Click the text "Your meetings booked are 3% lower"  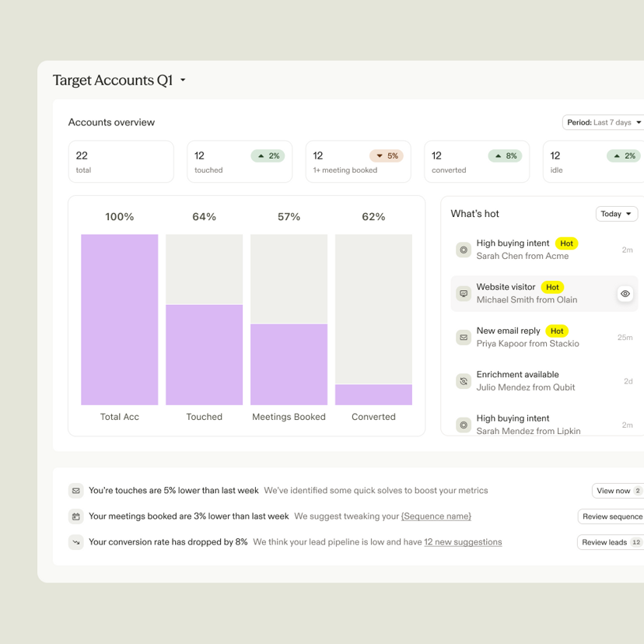[x=188, y=516]
